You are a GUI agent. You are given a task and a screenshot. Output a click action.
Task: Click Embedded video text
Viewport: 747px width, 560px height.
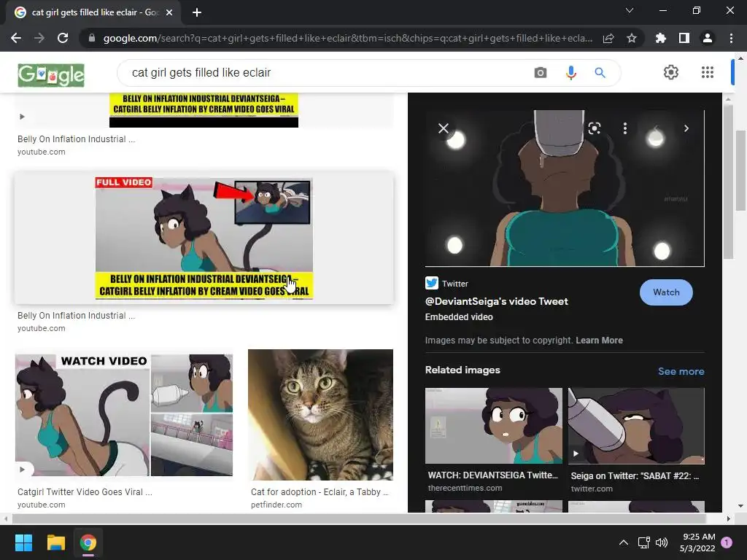(x=459, y=317)
